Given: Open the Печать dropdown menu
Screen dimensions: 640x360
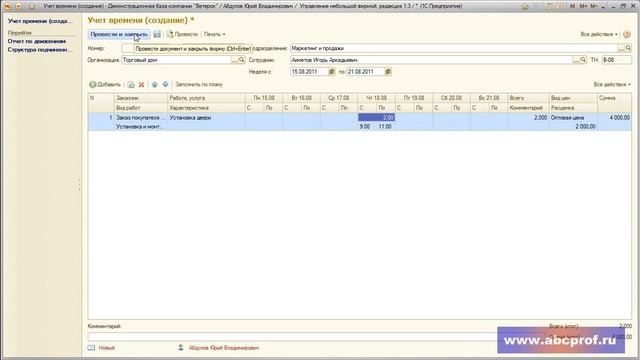Looking at the screenshot, I should tap(215, 34).
